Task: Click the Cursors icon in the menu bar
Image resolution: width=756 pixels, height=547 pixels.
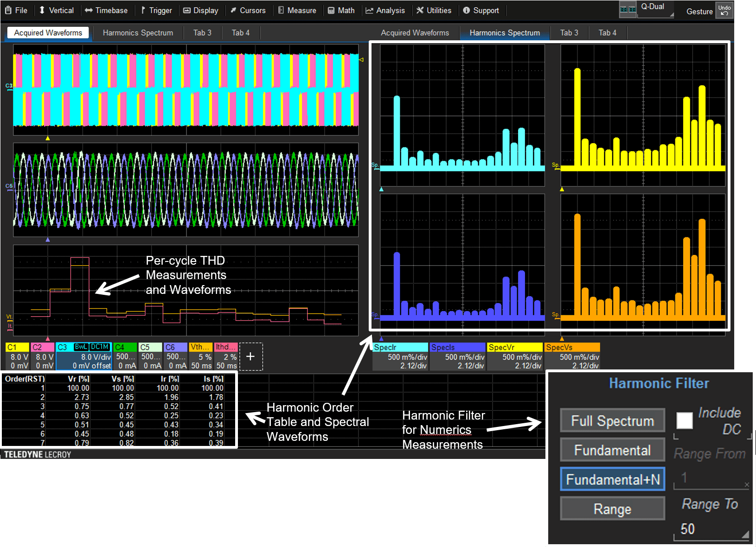Action: point(235,10)
